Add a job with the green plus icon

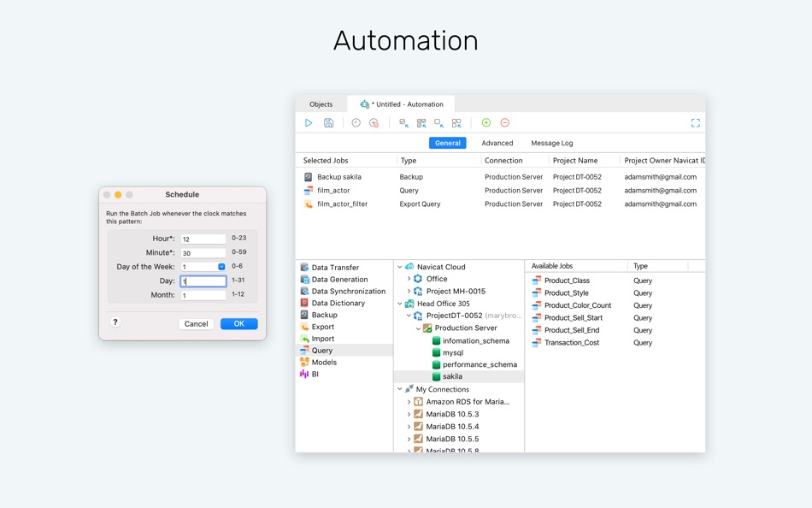[485, 123]
